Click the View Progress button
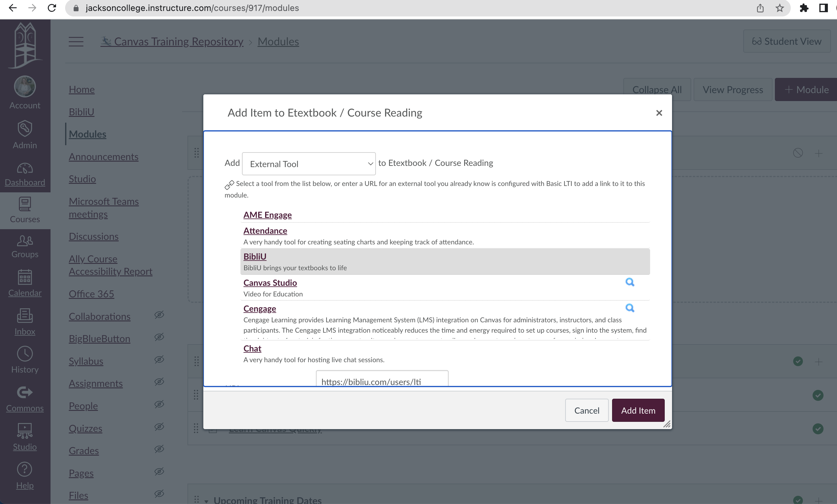Image resolution: width=837 pixels, height=504 pixels. (733, 90)
